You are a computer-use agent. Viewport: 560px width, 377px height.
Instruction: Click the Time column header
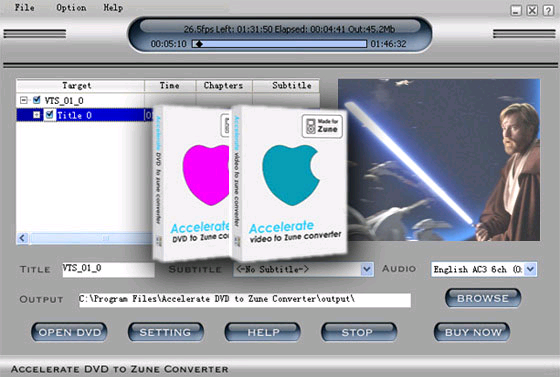click(x=170, y=86)
